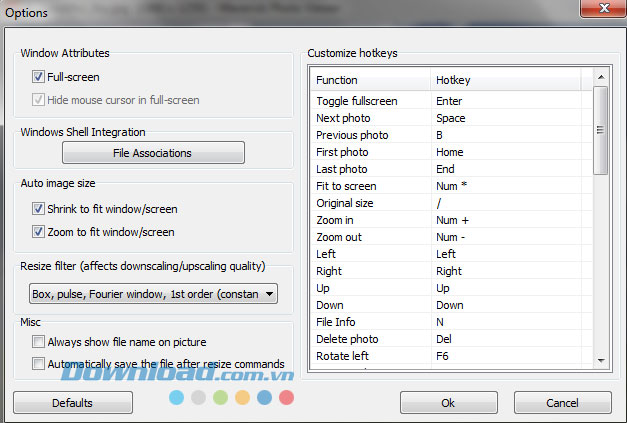
Task: Open File Associations
Action: [153, 153]
